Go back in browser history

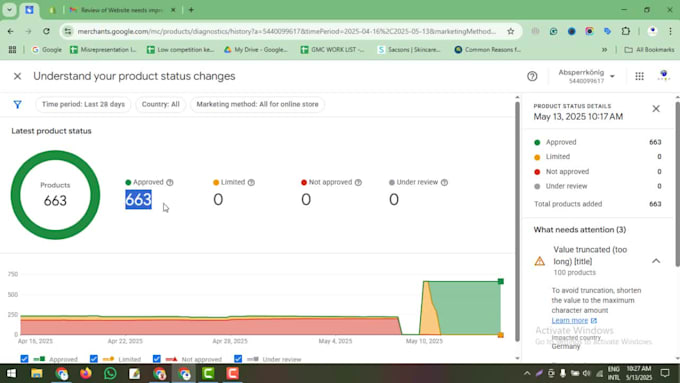pyautogui.click(x=11, y=31)
